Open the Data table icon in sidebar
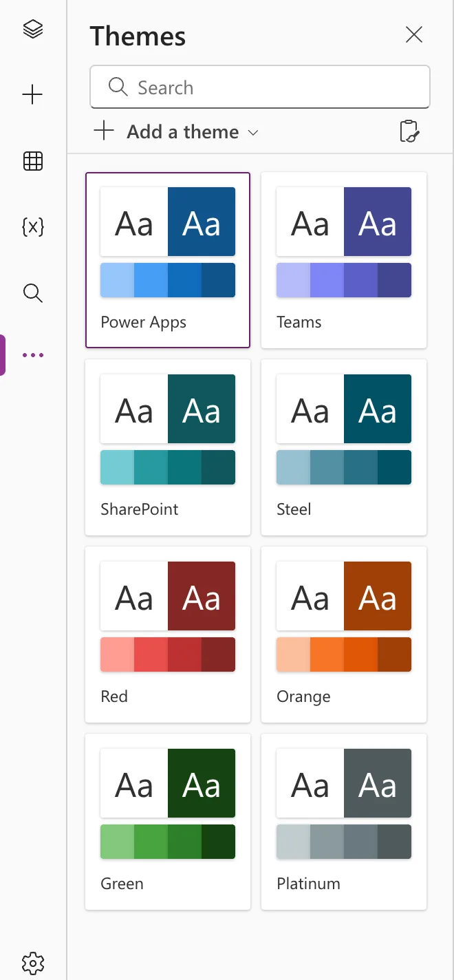 click(x=33, y=161)
